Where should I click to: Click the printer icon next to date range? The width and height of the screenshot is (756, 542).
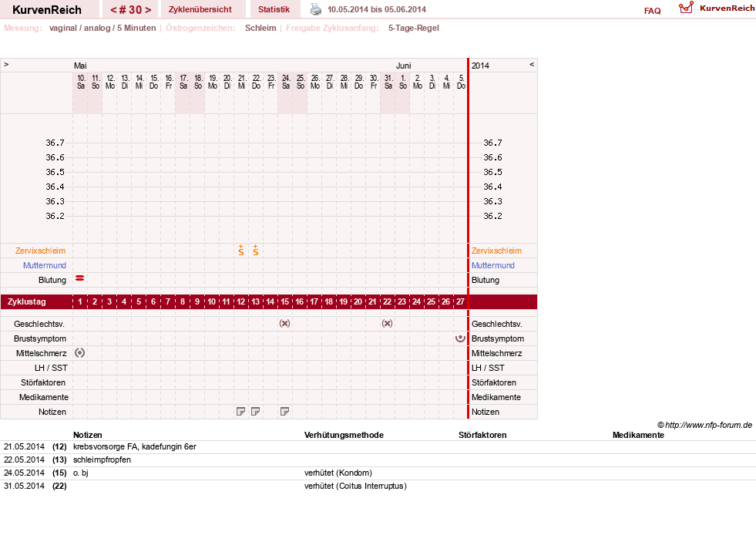point(316,9)
